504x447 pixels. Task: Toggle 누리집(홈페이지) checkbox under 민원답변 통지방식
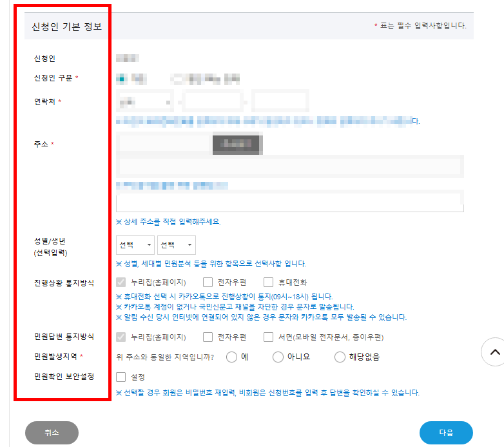pos(121,337)
